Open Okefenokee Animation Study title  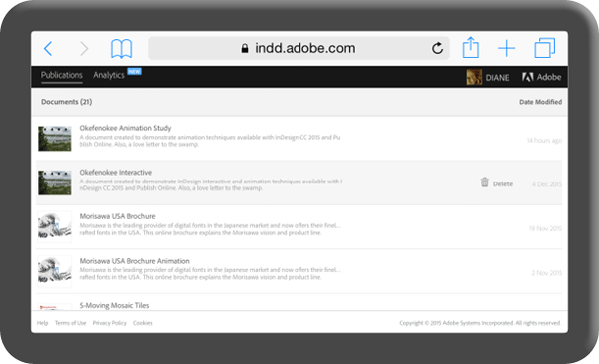(x=125, y=128)
